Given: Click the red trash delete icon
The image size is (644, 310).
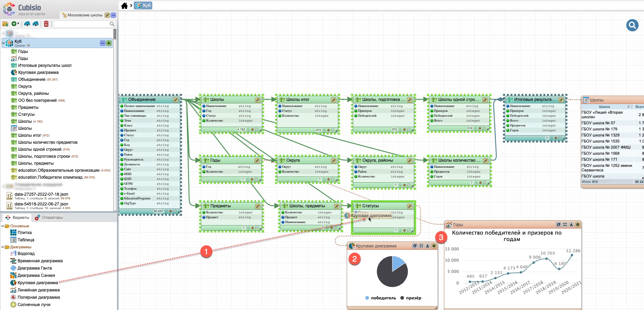Looking at the screenshot, I should (x=46, y=24).
